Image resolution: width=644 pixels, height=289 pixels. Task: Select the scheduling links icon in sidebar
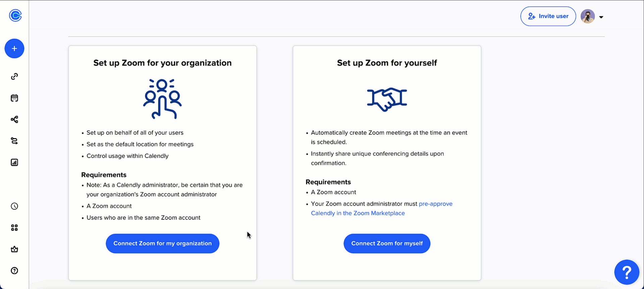pyautogui.click(x=14, y=76)
